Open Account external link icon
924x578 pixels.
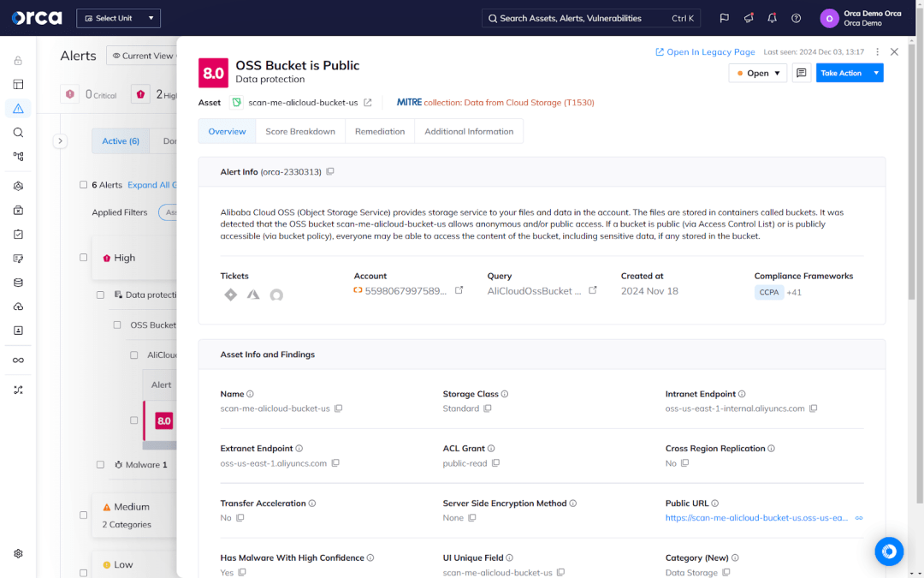(459, 290)
